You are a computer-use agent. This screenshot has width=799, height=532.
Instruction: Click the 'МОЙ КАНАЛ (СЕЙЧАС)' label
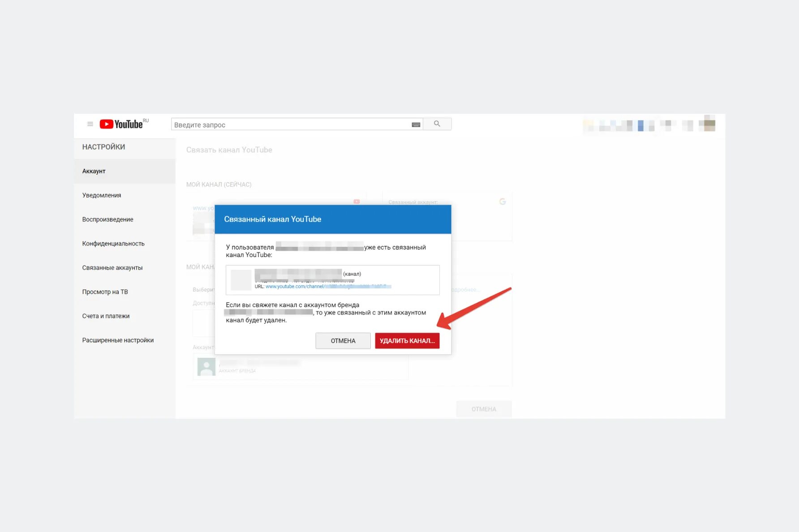[x=219, y=184]
